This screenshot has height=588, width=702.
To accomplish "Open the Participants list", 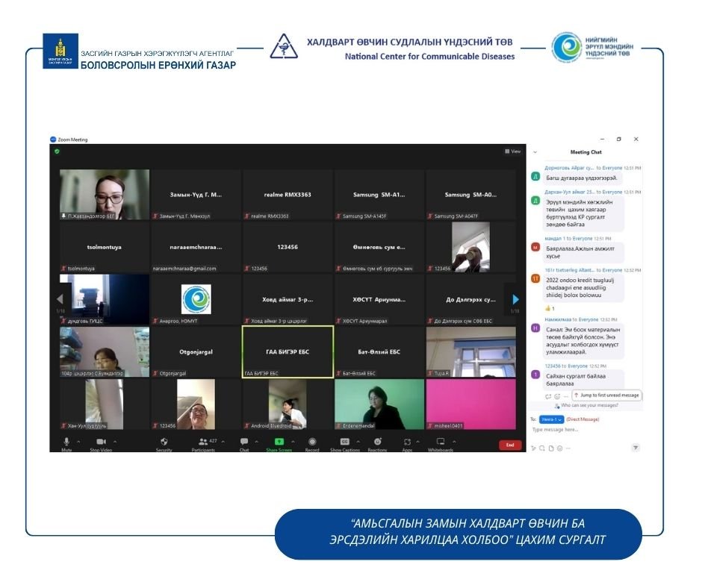I will tap(203, 442).
